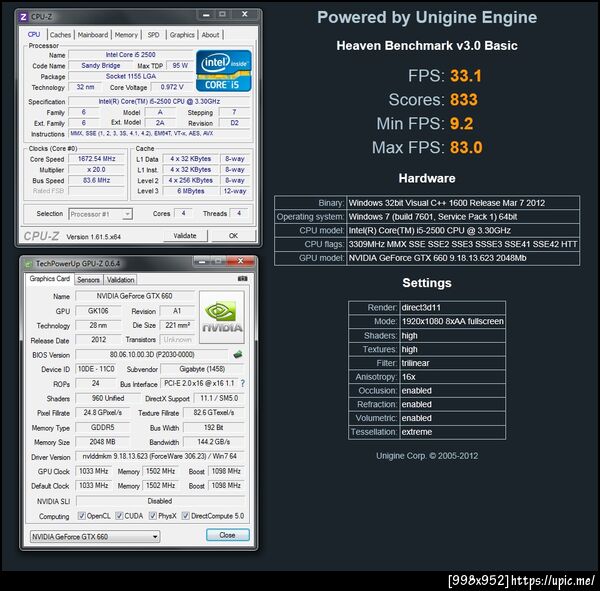Screen dimensions: 600x591
Task: Open the About tab in CPU-Z
Action: 210,35
